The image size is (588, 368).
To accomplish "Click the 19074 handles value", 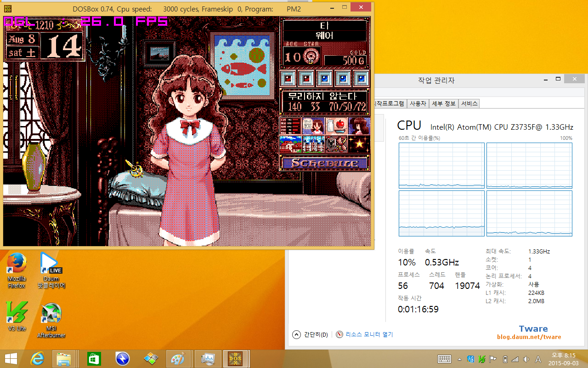I will click(x=467, y=286).
